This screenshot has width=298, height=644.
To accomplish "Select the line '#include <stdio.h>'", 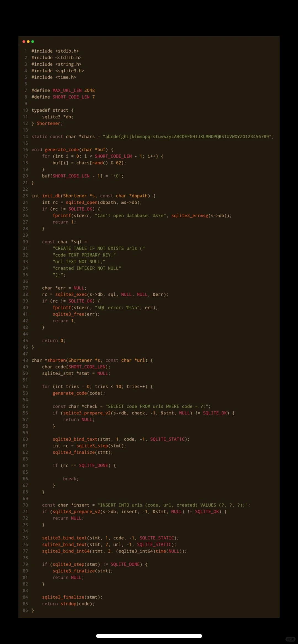I will pos(55,51).
